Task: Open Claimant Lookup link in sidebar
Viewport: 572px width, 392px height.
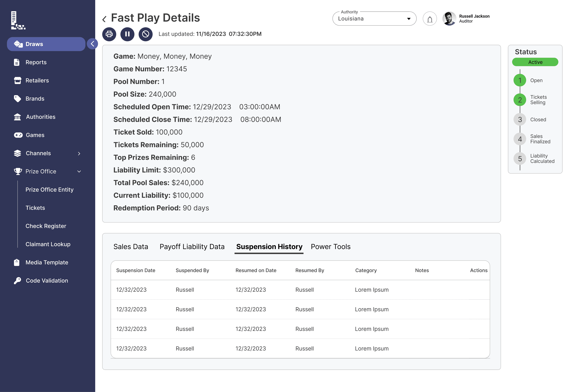Action: [48, 244]
